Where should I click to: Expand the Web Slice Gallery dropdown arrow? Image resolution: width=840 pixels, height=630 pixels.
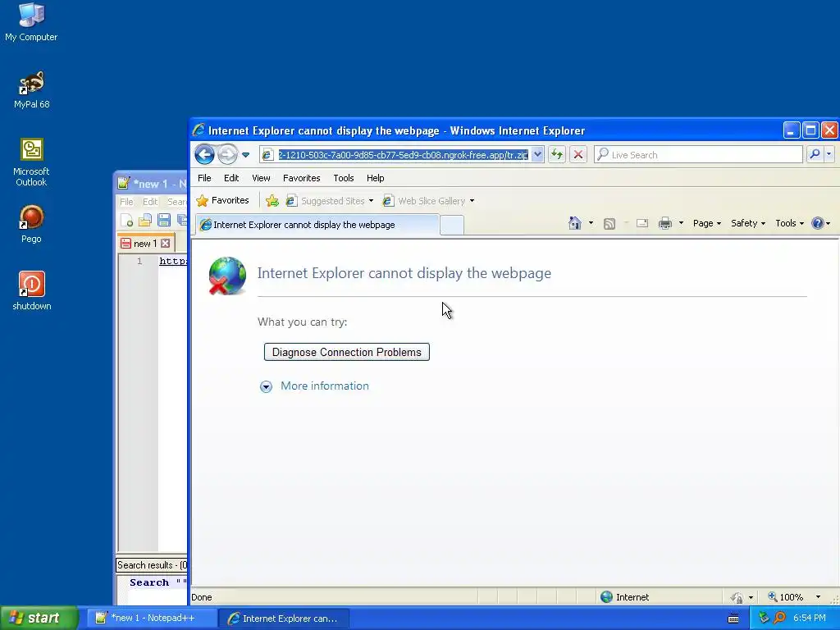click(472, 201)
